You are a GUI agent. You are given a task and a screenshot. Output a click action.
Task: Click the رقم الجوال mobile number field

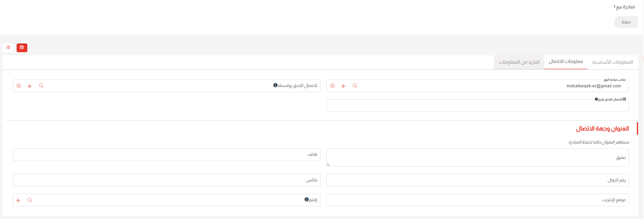[x=477, y=180]
